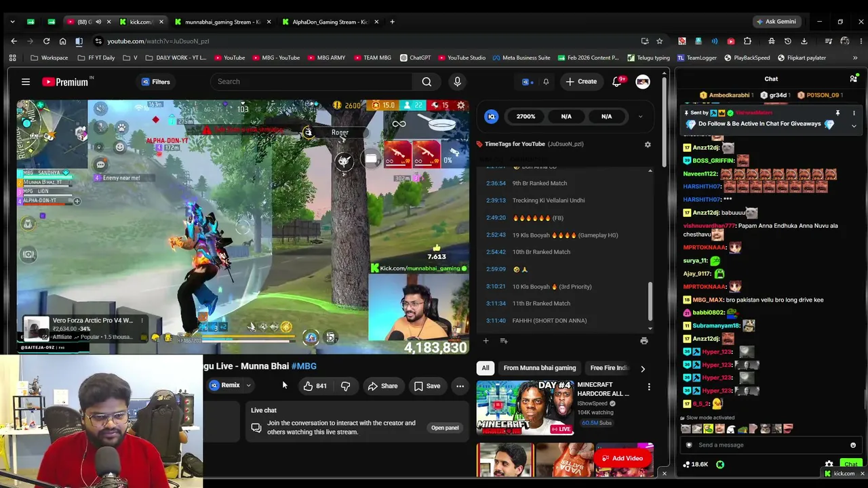This screenshot has height=488, width=868.
Task: Open browser extensions puzzle icon
Action: tap(747, 41)
